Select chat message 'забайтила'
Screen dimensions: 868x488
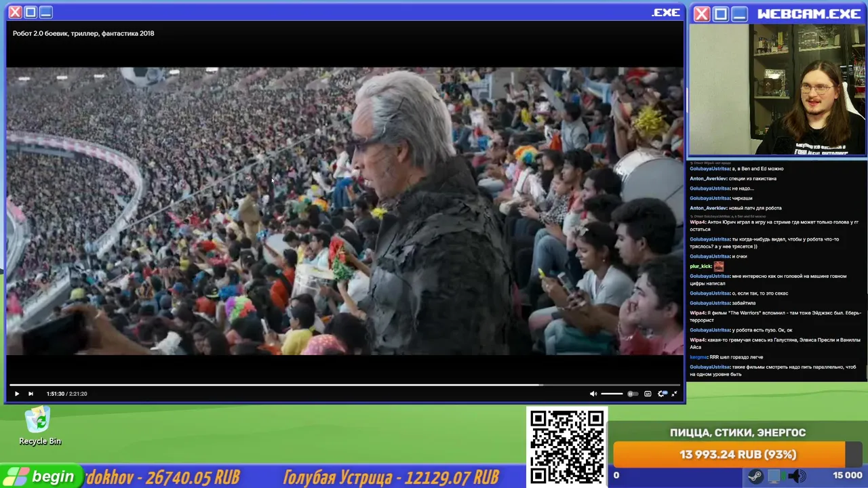[x=744, y=304]
